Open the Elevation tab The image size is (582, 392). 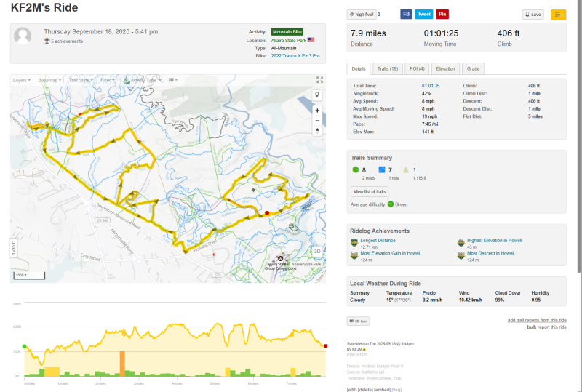coord(445,68)
